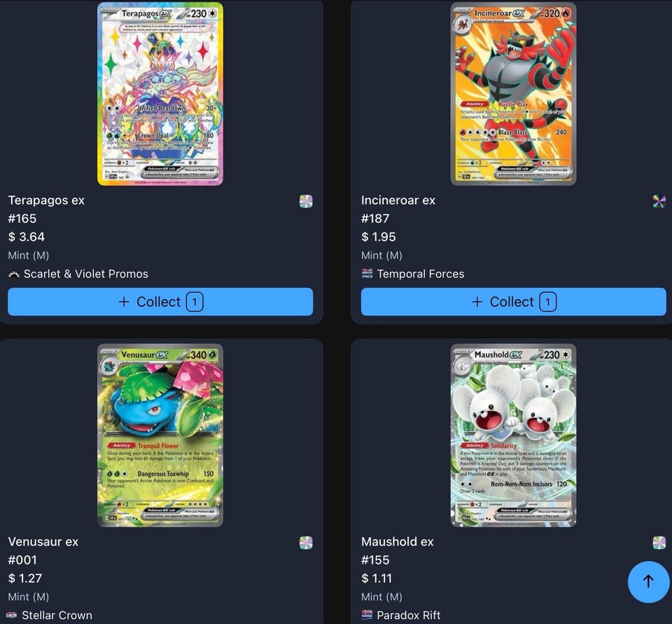Click the holo foil icon beside Maushold ex
The image size is (672, 624).
(659, 543)
